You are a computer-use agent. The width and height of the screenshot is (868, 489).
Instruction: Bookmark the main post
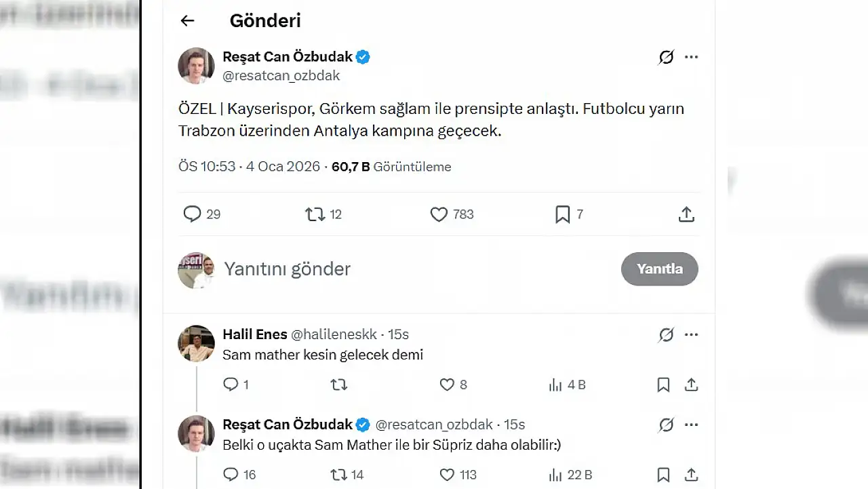click(562, 214)
